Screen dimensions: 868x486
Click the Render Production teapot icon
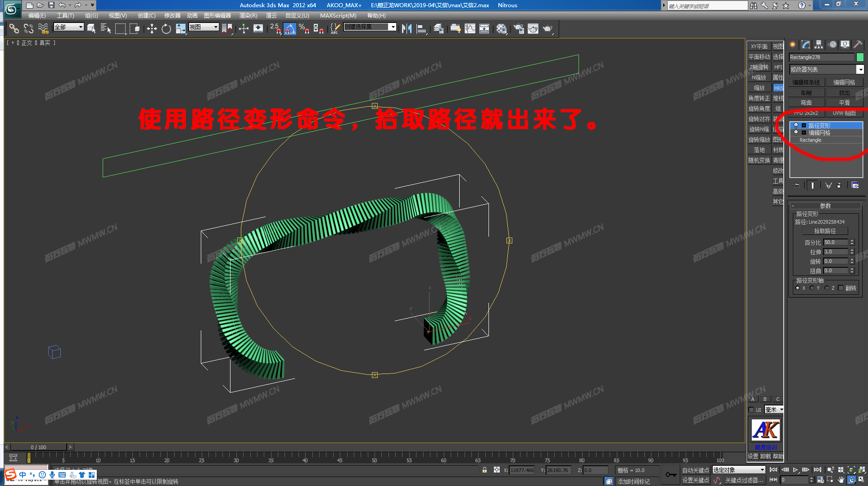(547, 28)
